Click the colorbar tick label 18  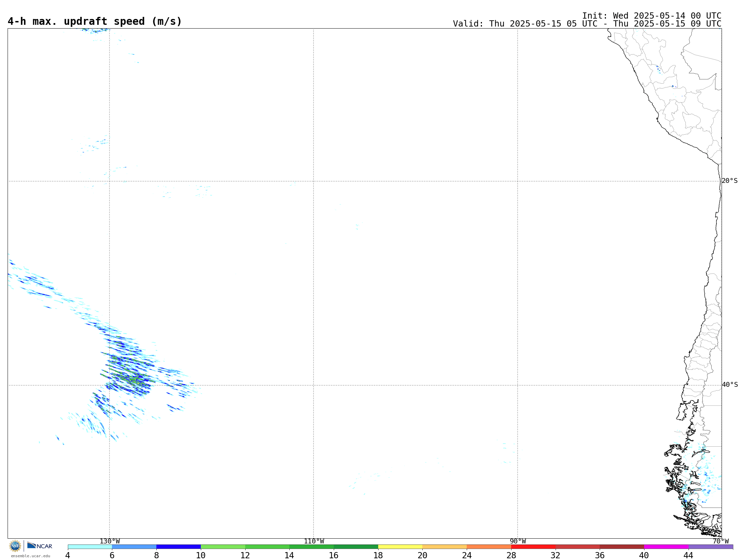coord(378,555)
